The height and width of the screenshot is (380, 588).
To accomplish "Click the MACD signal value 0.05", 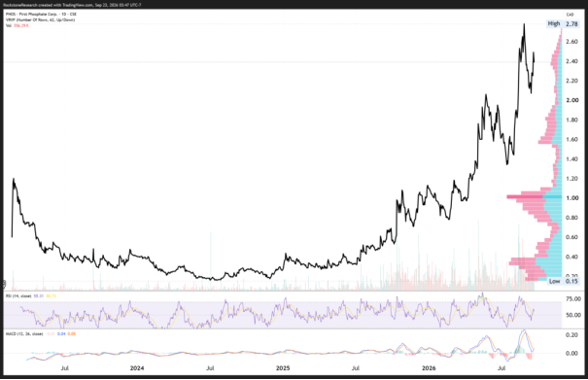I will (71, 333).
